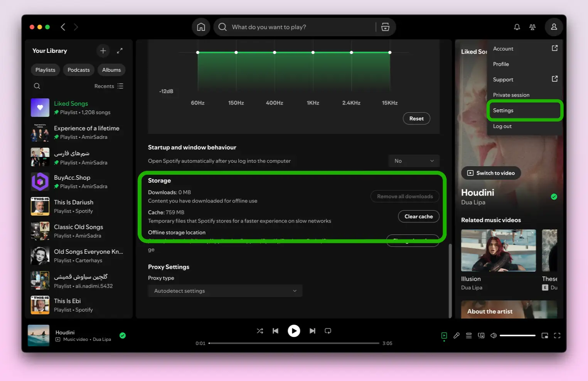588x381 pixels.
Task: Open the notifications bell
Action: click(x=517, y=27)
